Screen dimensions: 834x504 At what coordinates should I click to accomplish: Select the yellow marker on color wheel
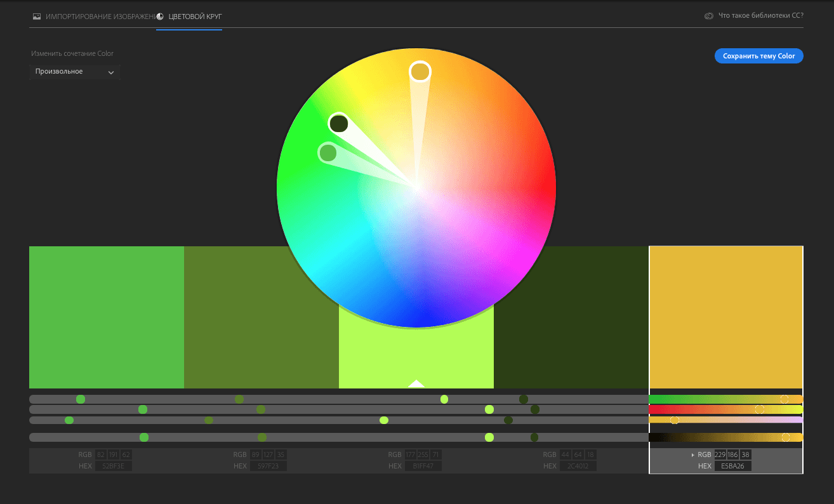(x=420, y=72)
